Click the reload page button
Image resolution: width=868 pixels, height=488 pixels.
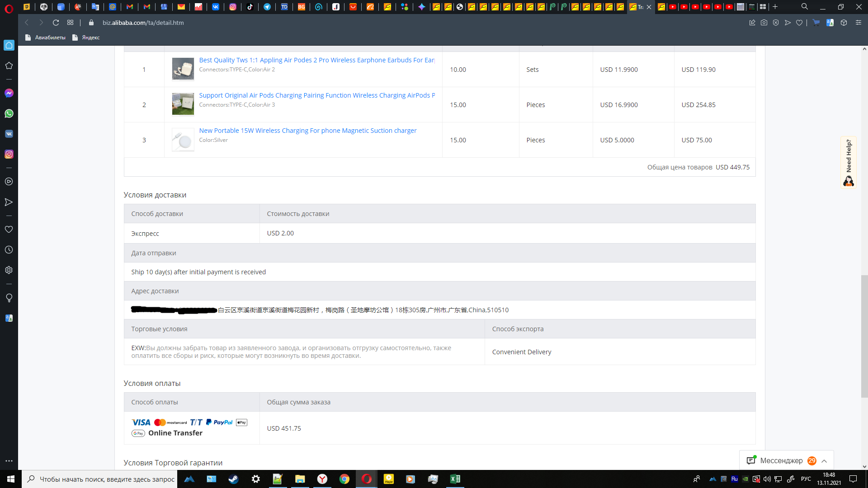coord(56,23)
